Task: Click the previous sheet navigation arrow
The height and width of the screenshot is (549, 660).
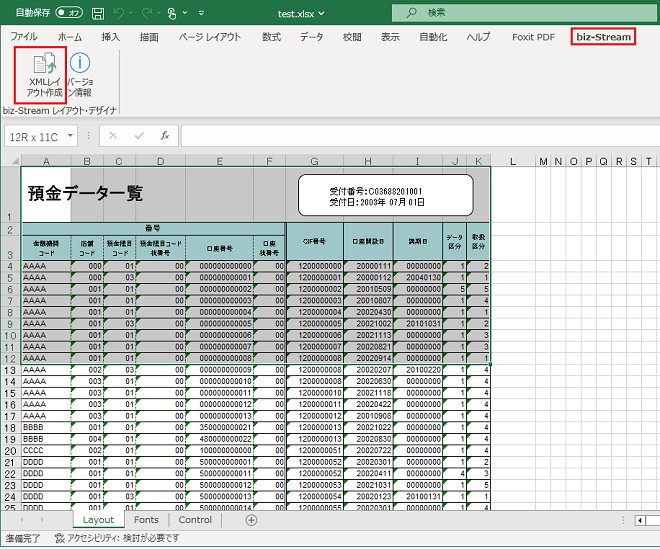Action: click(22, 520)
